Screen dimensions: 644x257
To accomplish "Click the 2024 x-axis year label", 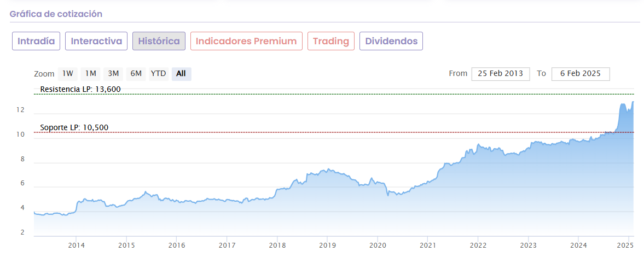I will (578, 245).
